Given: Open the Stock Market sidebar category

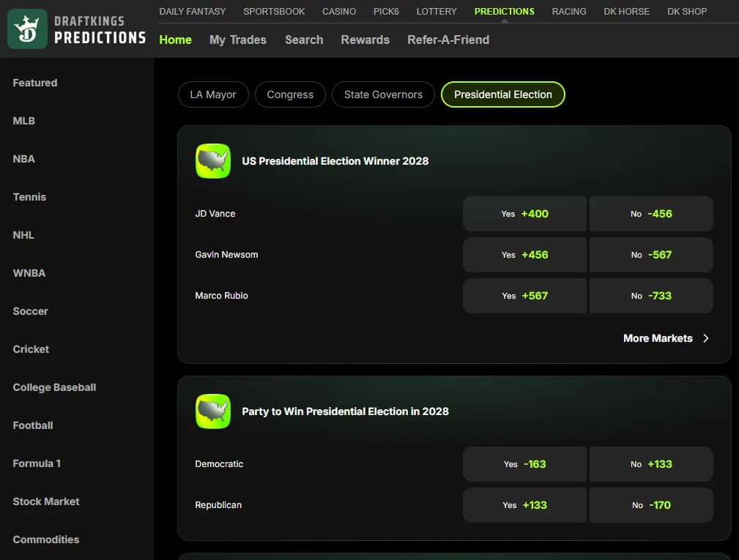Looking at the screenshot, I should click(45, 501).
